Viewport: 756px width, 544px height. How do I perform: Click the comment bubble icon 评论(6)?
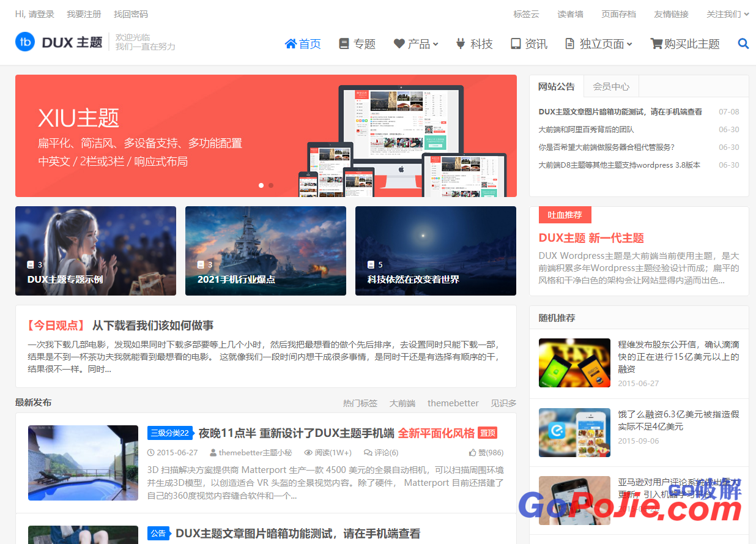368,453
